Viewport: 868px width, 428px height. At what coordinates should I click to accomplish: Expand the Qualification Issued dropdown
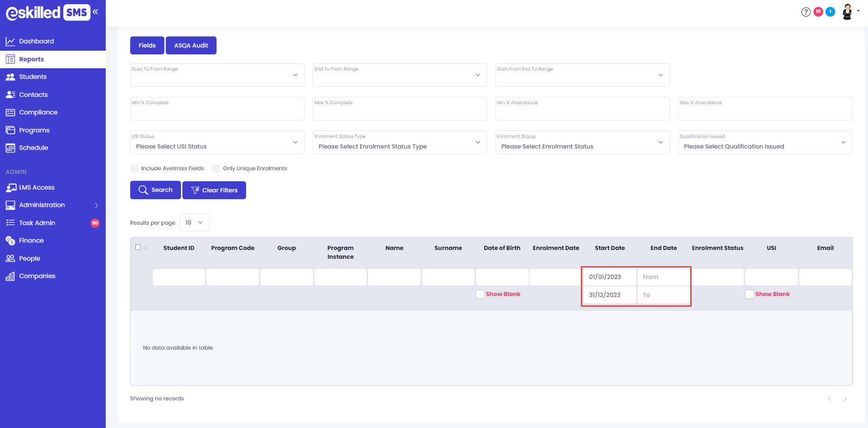pos(765,143)
